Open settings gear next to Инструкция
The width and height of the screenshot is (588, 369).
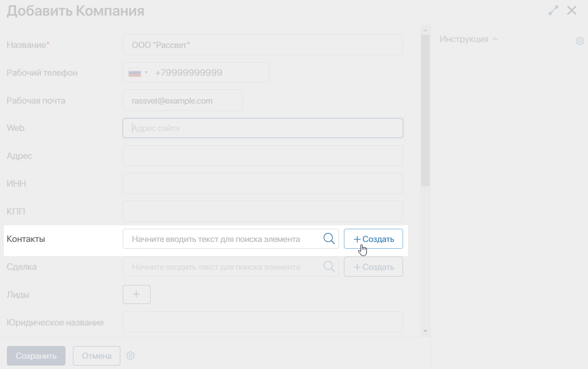coord(580,41)
